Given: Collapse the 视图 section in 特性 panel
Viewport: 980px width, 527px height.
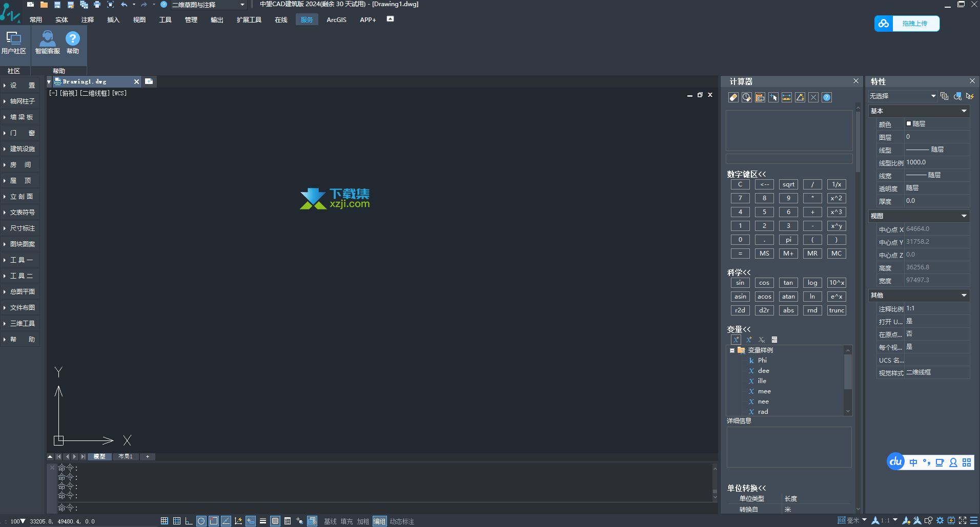Looking at the screenshot, I should (964, 216).
